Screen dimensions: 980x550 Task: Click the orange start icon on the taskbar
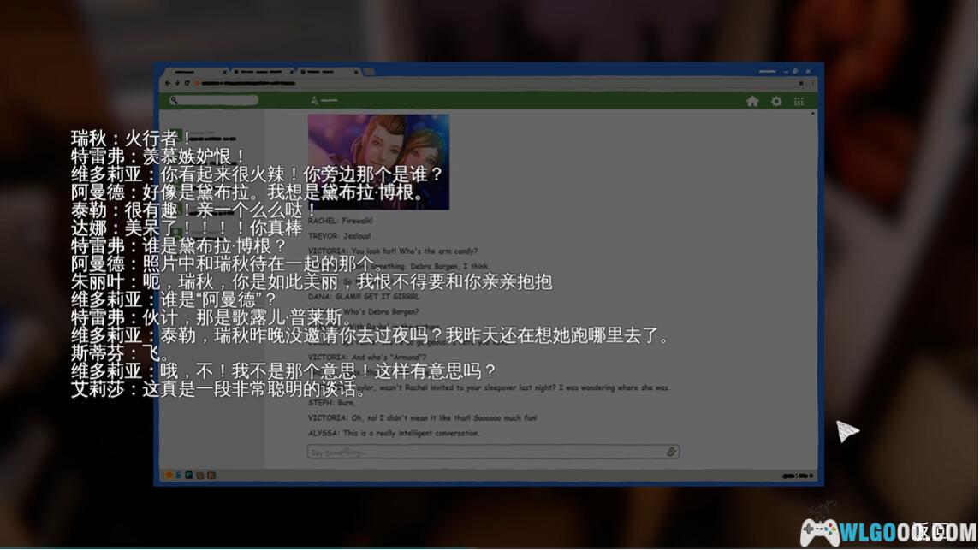pos(169,476)
